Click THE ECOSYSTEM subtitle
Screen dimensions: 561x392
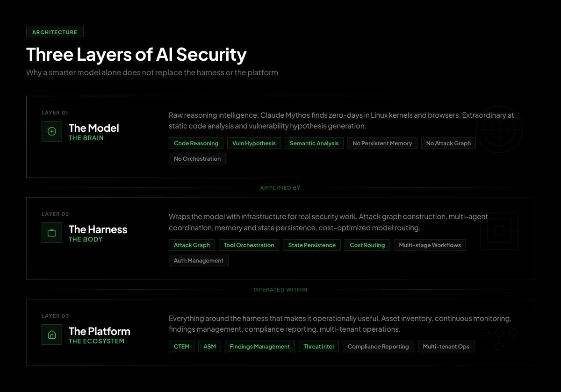coord(96,342)
